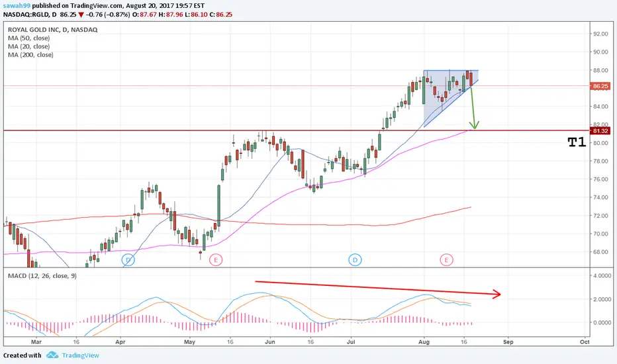Click the earnings E marker in August
This screenshot has height=364, width=617.
click(x=446, y=259)
